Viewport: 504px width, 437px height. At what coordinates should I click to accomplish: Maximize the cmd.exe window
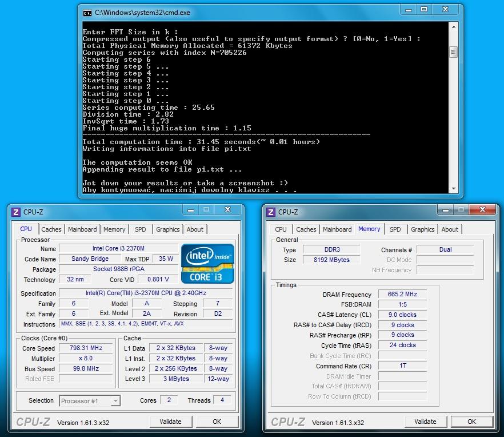tap(424, 10)
